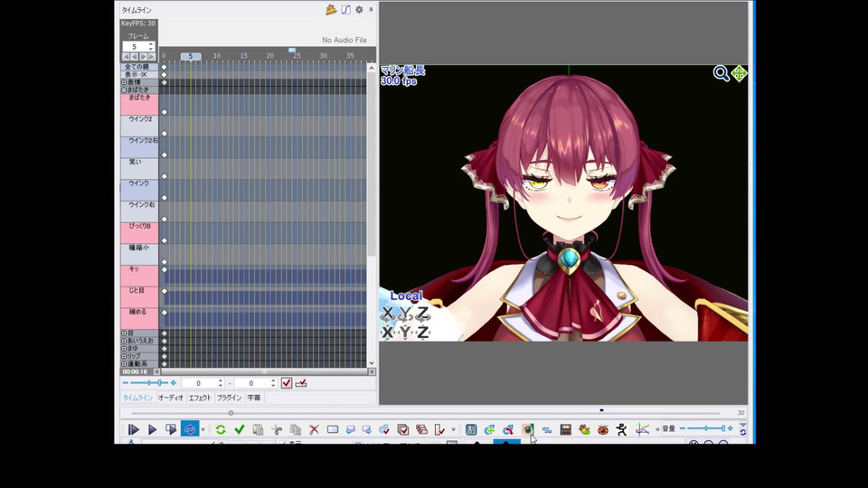Click the フレーム number input field
Screen dimensions: 868x488
(135, 47)
